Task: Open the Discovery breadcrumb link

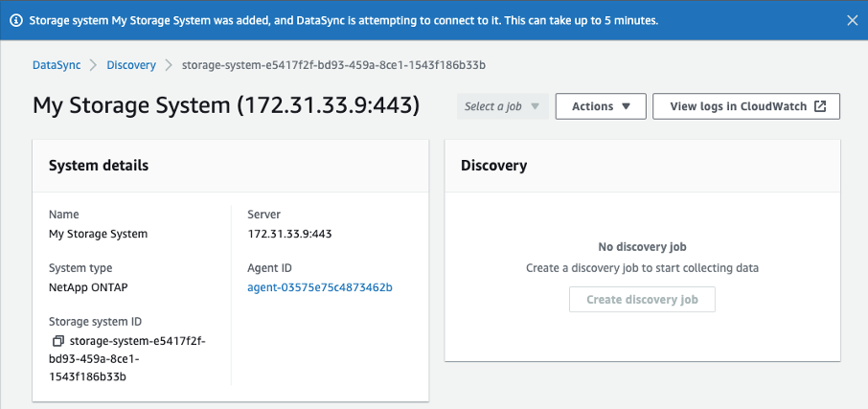Action: coord(131,65)
